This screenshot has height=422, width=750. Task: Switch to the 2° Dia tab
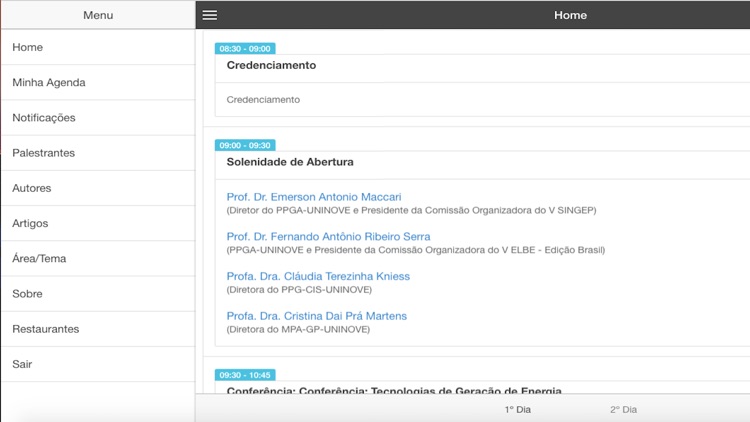[623, 410]
